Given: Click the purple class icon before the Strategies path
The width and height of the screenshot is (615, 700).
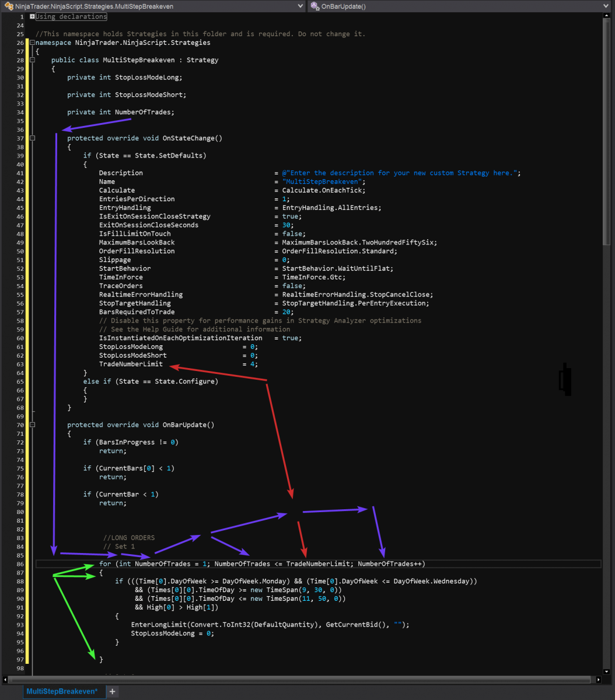Looking at the screenshot, I should (x=9, y=6).
